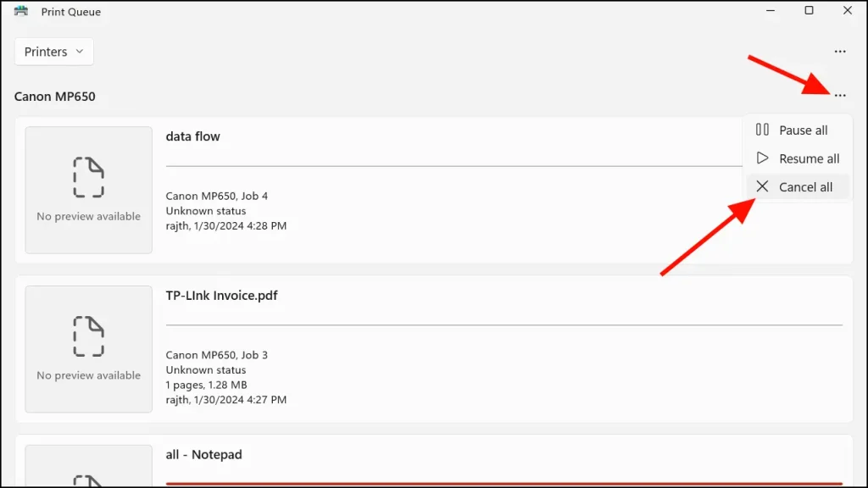Select the data flow print job
The image size is (868, 488).
(194, 136)
